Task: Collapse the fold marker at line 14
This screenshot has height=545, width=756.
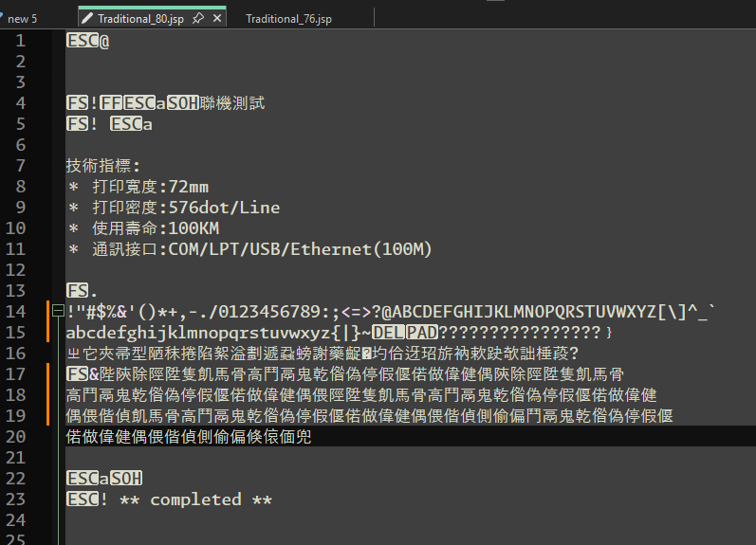Action: 59,310
